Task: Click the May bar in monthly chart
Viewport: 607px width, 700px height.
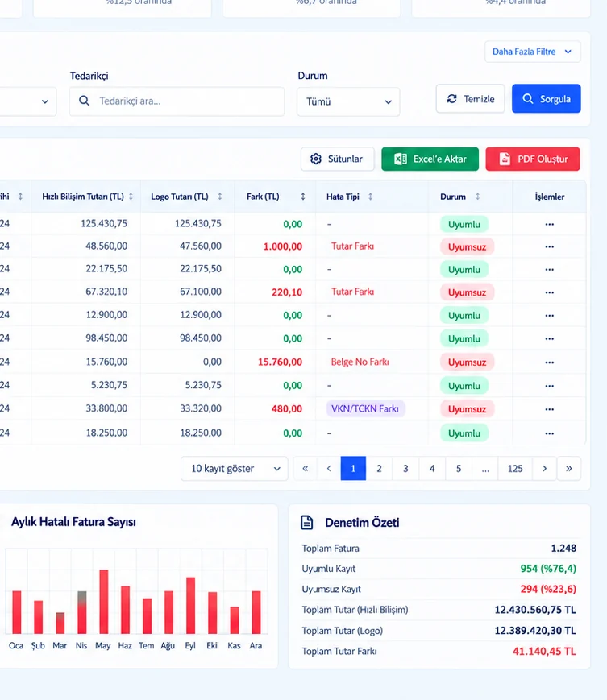Action: pos(104,602)
